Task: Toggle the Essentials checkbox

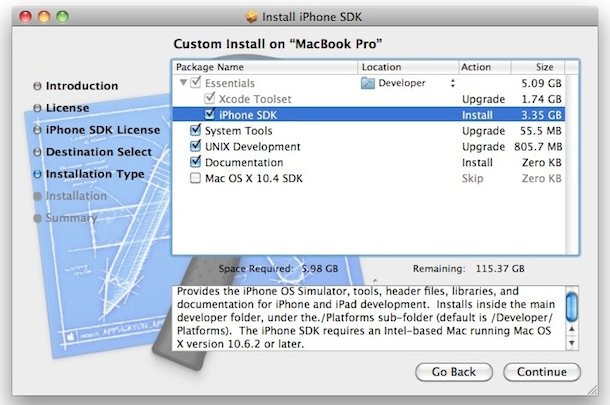Action: point(196,82)
